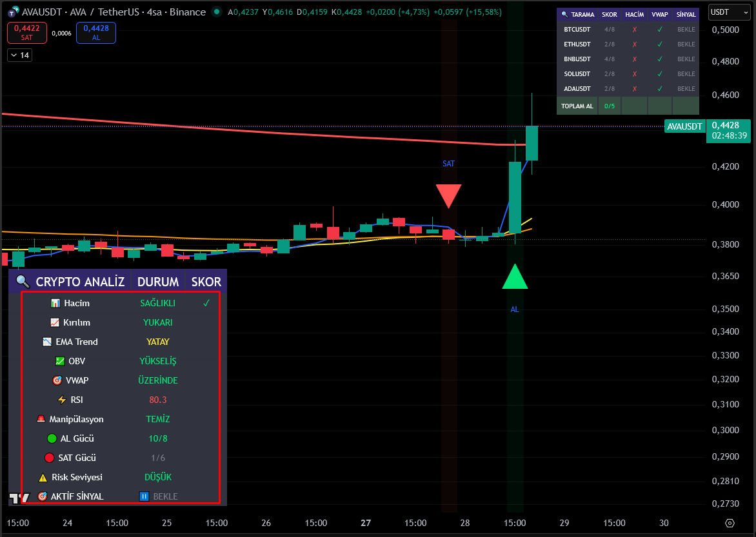This screenshot has height=537, width=756.
Task: Click the BEKLE signal in ETHUSDT row
Action: click(x=686, y=44)
